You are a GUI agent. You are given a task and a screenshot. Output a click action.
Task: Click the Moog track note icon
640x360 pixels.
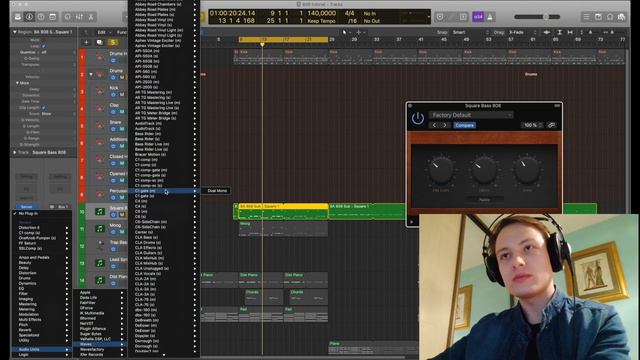point(100,229)
